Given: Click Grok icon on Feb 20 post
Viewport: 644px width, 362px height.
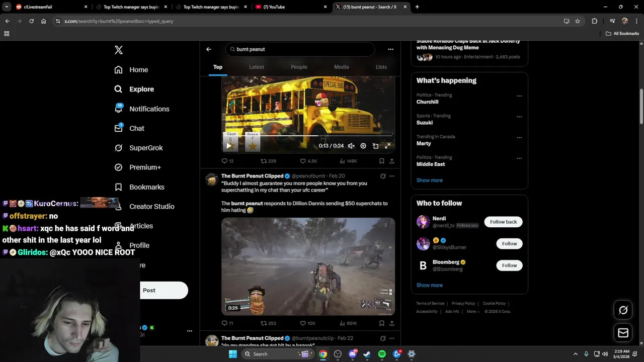Looking at the screenshot, I should coord(383,176).
